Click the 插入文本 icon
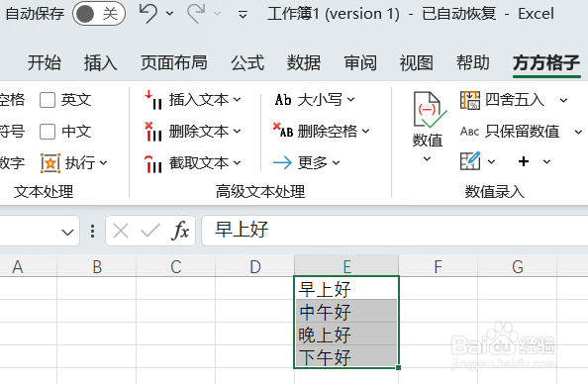 153,100
